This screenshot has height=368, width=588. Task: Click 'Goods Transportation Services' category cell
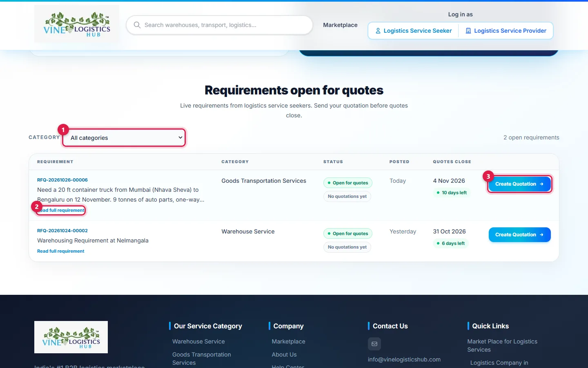[x=264, y=181]
